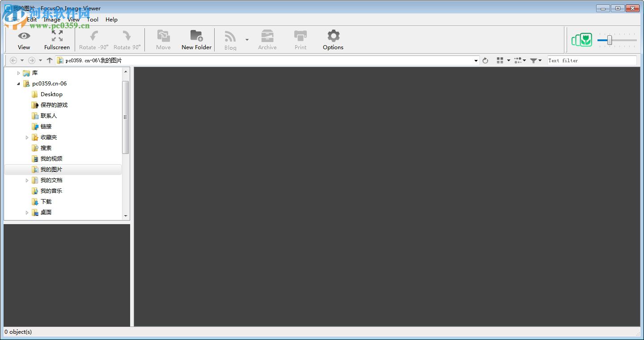
Task: Open the Image menu
Action: (52, 19)
